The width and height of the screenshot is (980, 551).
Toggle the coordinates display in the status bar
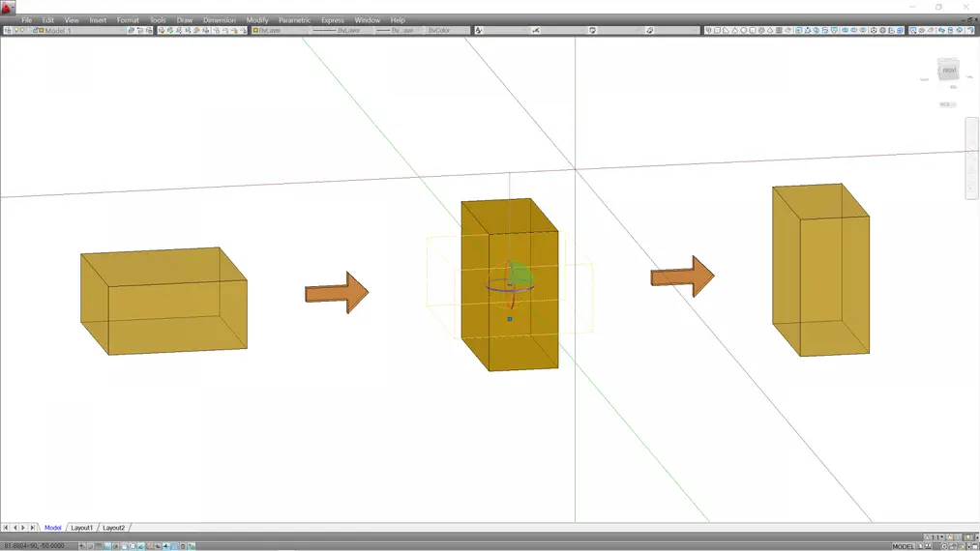pyautogui.click(x=35, y=546)
